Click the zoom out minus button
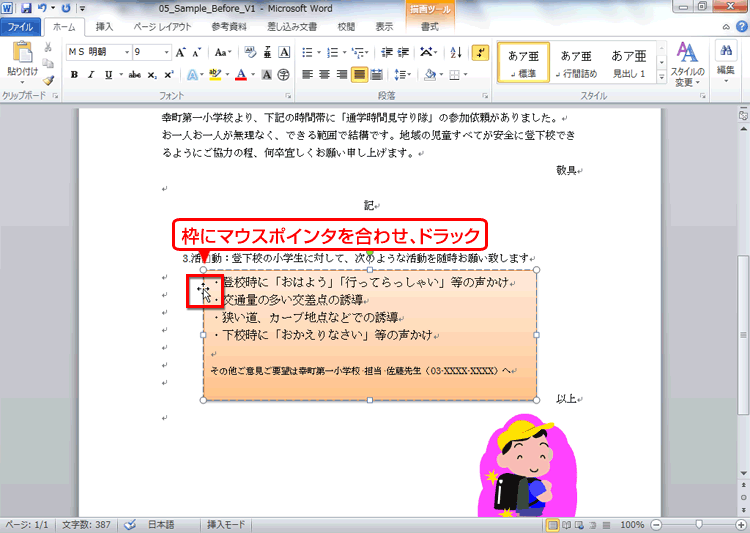 click(x=657, y=525)
